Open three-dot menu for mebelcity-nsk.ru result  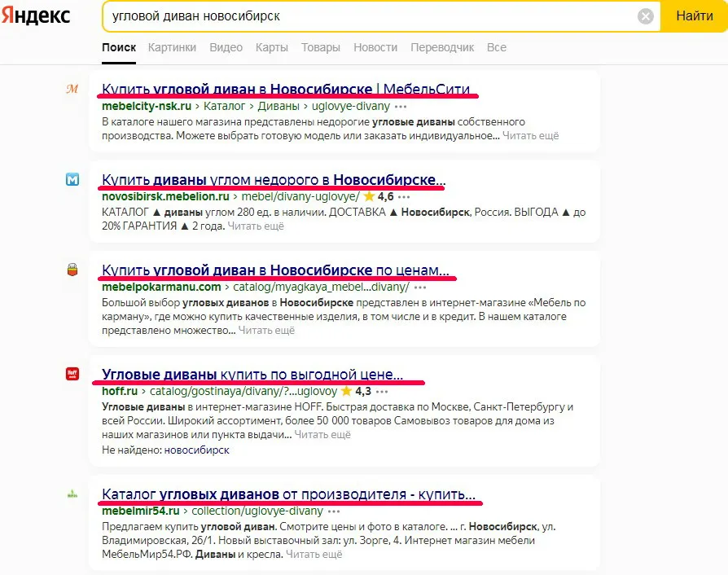tap(400, 107)
